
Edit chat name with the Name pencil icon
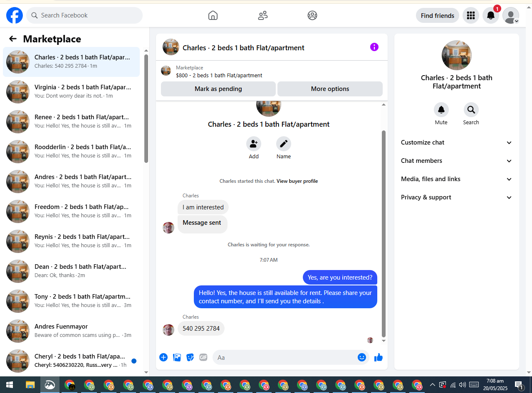coord(284,144)
